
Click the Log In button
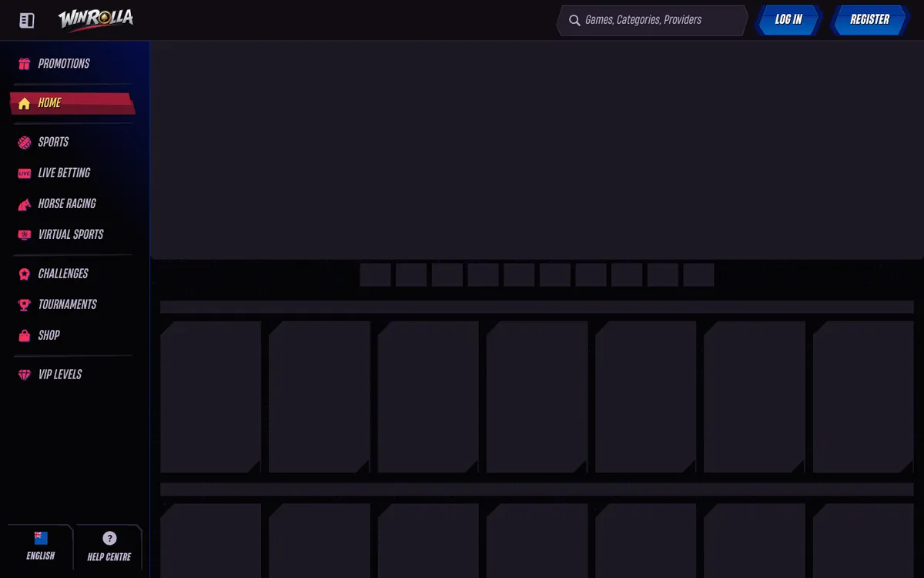point(788,20)
